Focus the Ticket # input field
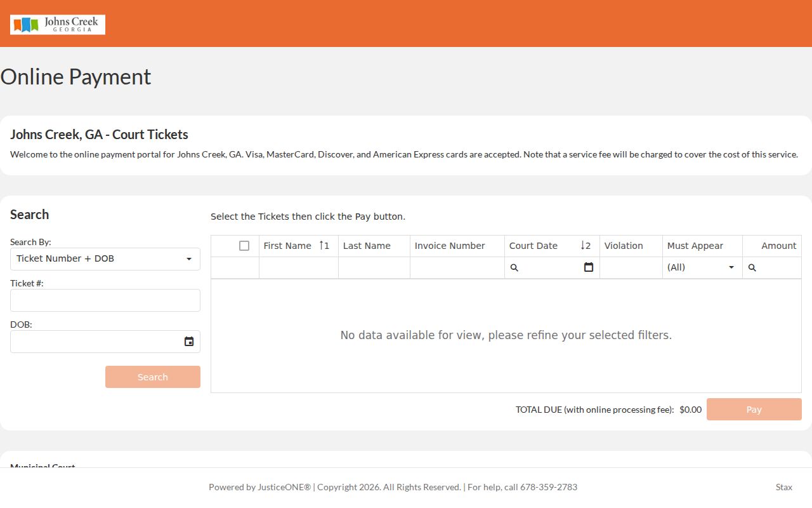The width and height of the screenshot is (812, 508). pyautogui.click(x=105, y=300)
